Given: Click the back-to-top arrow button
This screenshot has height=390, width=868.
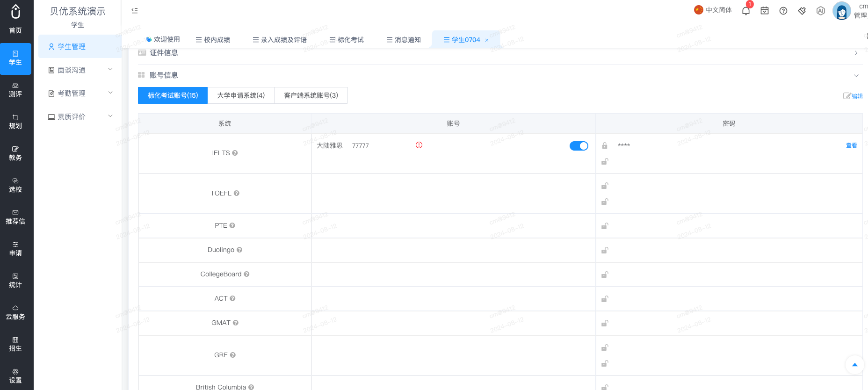Looking at the screenshot, I should [854, 365].
